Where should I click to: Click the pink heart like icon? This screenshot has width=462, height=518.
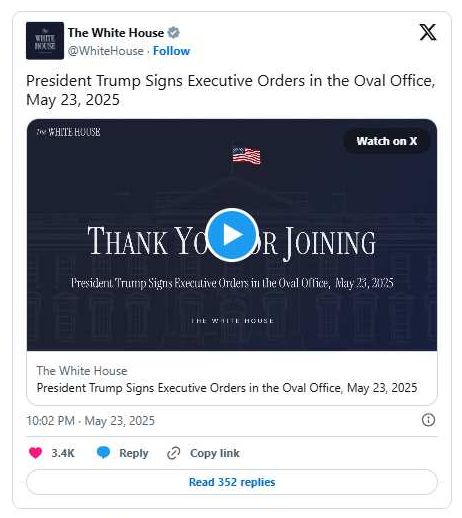(x=36, y=453)
